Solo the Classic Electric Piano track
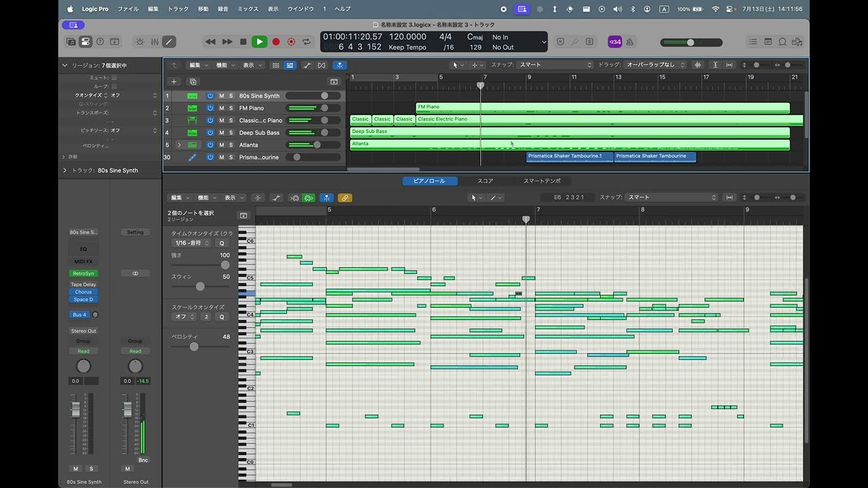868x488 pixels. tap(231, 121)
